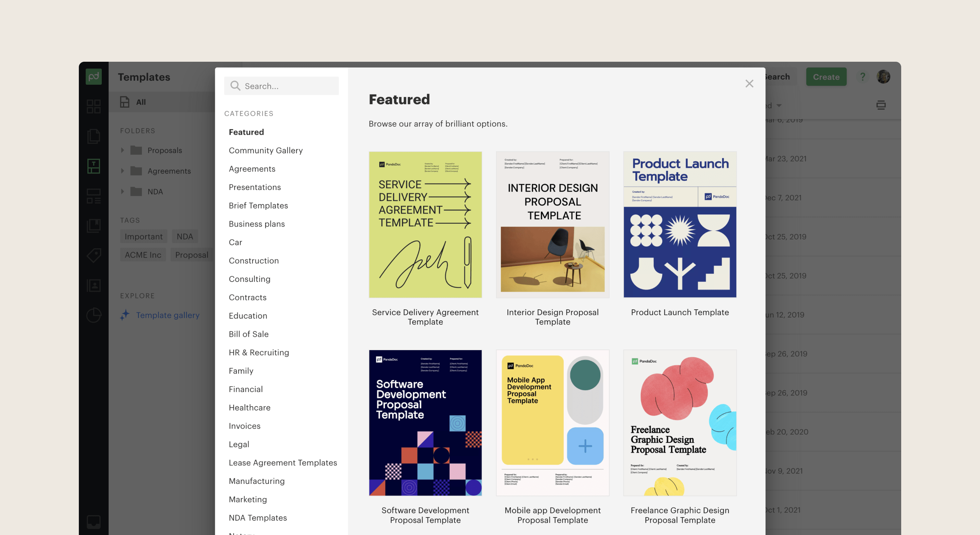
Task: Select the tag/label icon in sidebar
Action: [x=94, y=255]
